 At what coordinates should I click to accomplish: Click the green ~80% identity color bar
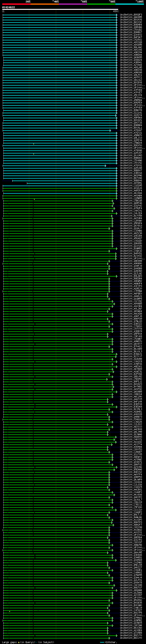[101, 4]
